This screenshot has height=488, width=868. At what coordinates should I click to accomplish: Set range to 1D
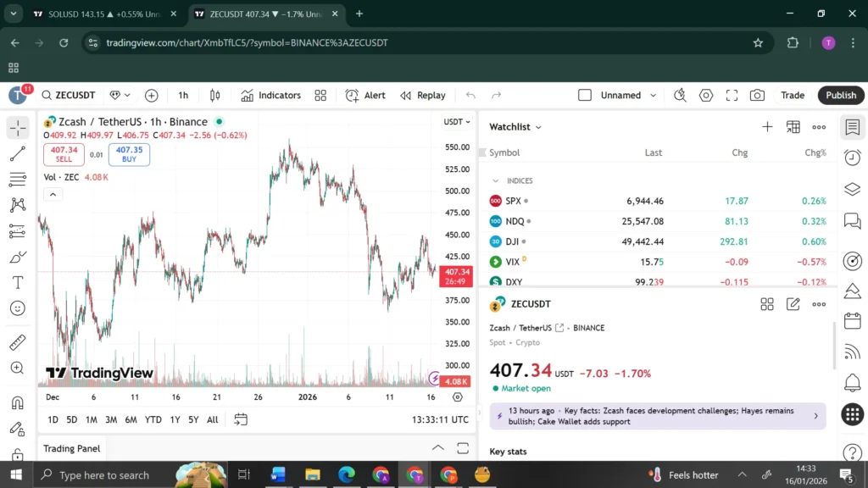click(53, 419)
